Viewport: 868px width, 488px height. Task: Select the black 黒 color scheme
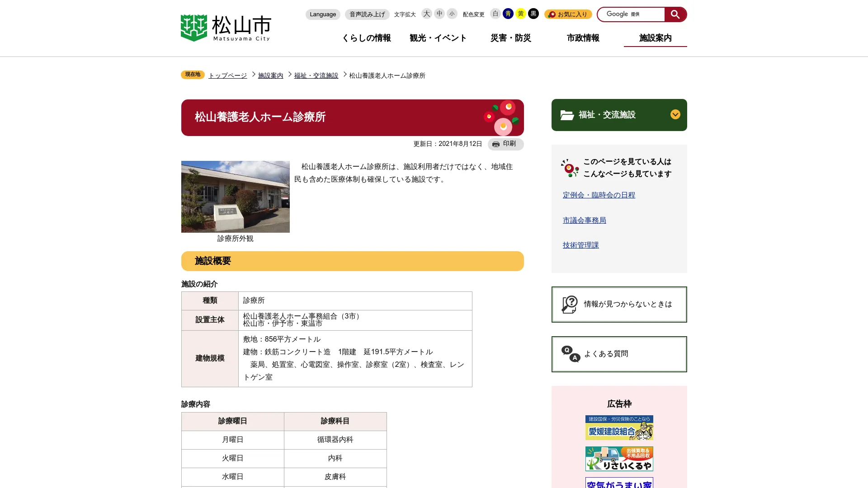click(x=533, y=14)
